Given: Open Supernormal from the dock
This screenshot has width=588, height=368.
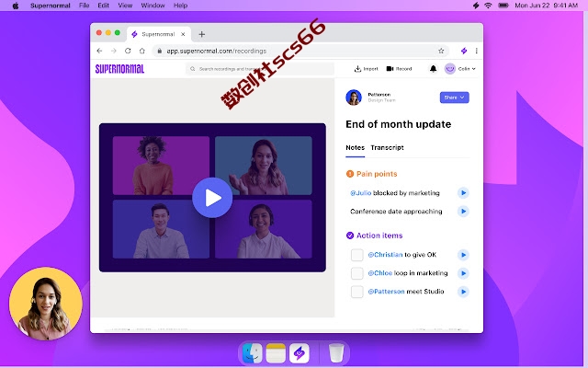Looking at the screenshot, I should coord(299,353).
